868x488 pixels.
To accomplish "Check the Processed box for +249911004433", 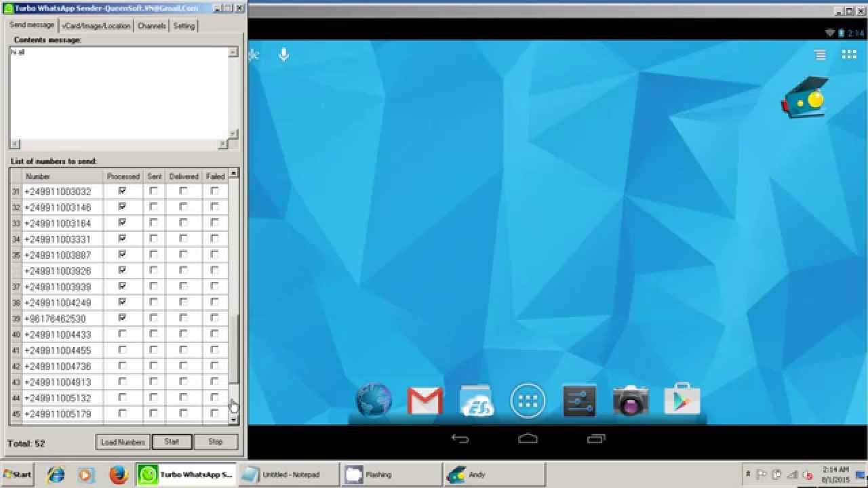I will tap(123, 334).
